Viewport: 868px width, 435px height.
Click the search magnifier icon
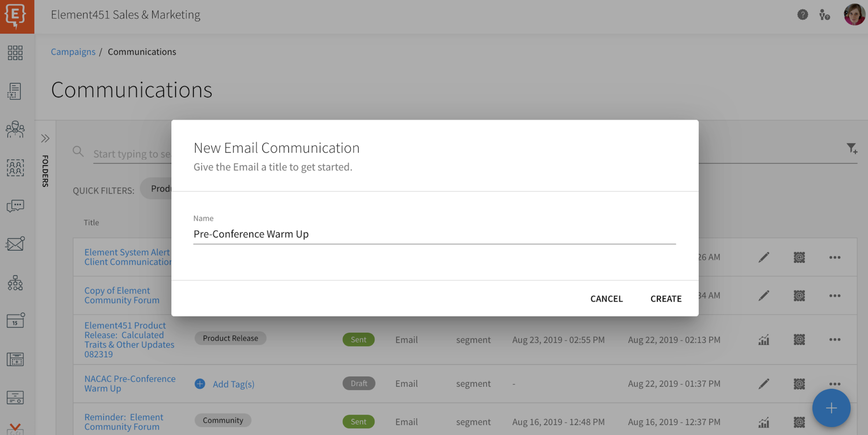[78, 152]
